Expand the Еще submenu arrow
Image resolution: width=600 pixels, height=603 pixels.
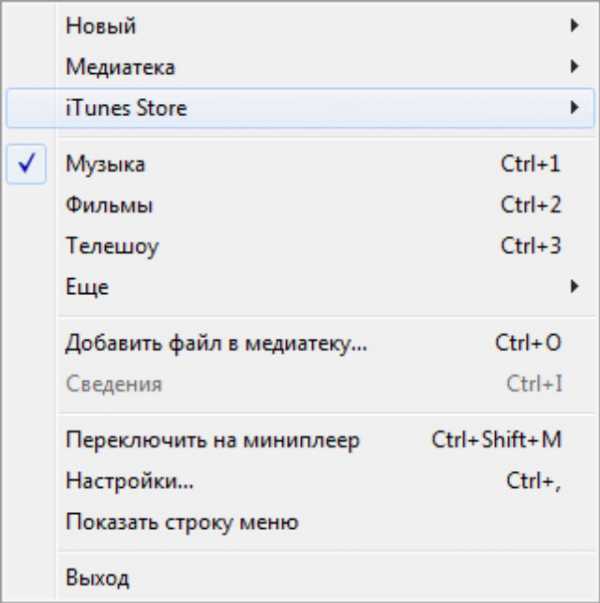(x=575, y=287)
